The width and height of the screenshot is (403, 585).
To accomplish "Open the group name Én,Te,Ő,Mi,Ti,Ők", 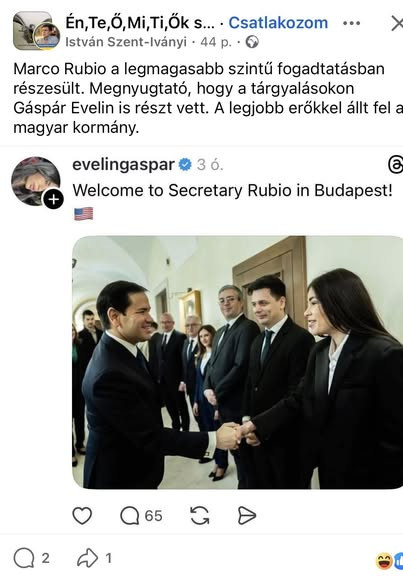I will pos(140,23).
